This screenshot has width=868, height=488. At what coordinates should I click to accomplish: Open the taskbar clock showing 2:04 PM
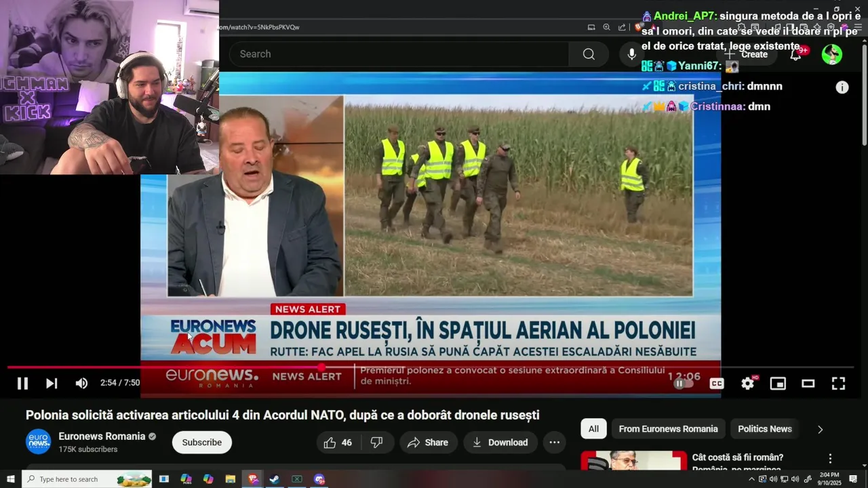(829, 479)
